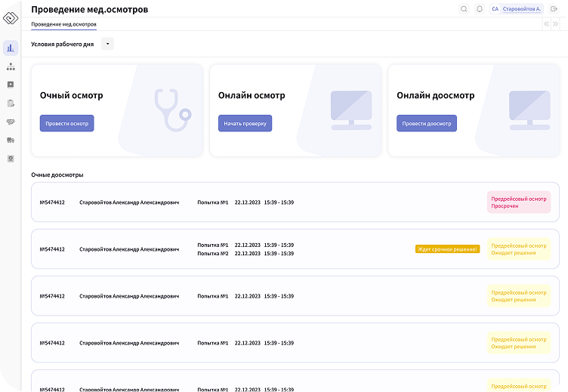
Task: Open the truck vehicles sidebar icon
Action: point(11,140)
